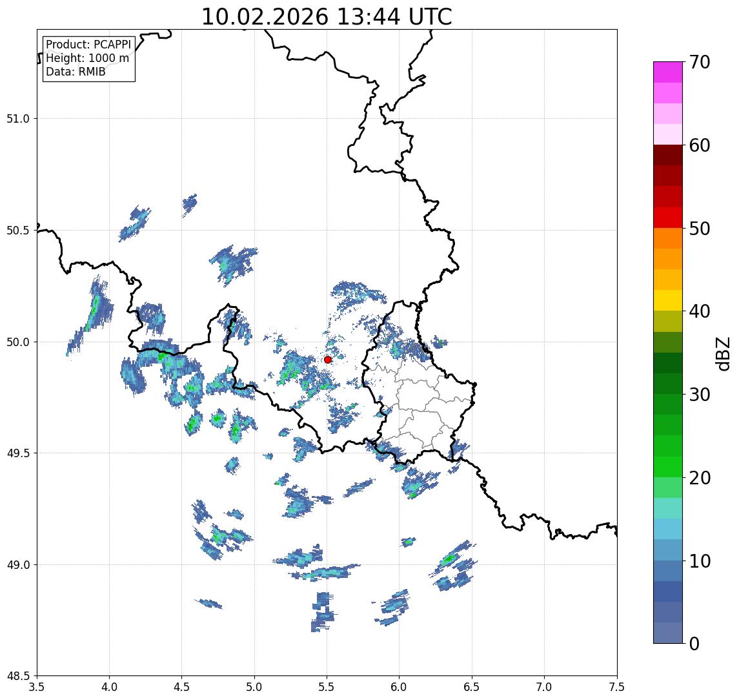This screenshot has height=700, width=739.
Task: Click the orange swatch just below 50 dBZ
Action: [x=668, y=238]
